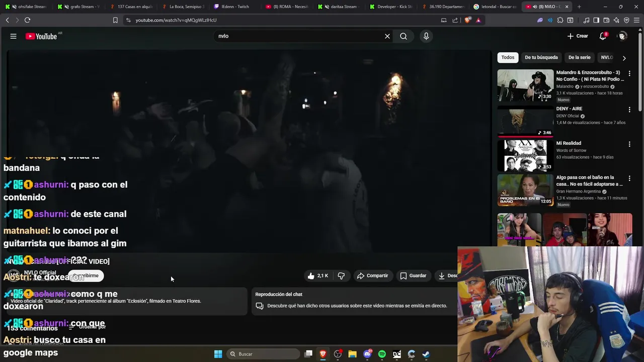This screenshot has width=644, height=362.
Task: Open the account avatar menu
Action: [x=622, y=36]
